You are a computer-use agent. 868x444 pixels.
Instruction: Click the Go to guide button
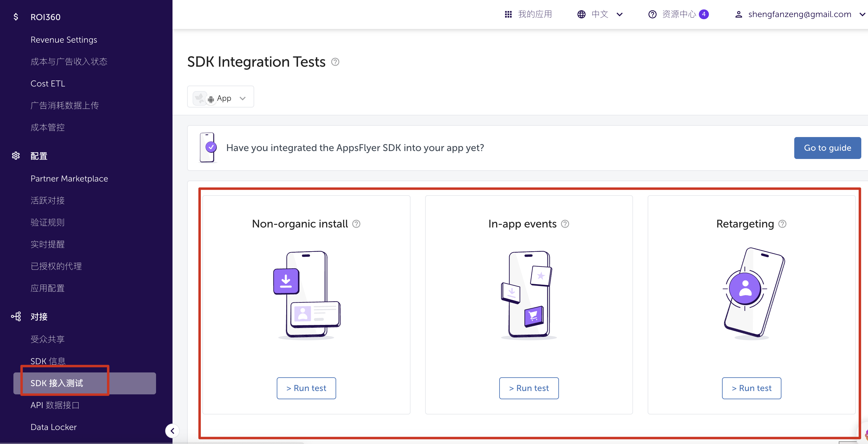(827, 148)
